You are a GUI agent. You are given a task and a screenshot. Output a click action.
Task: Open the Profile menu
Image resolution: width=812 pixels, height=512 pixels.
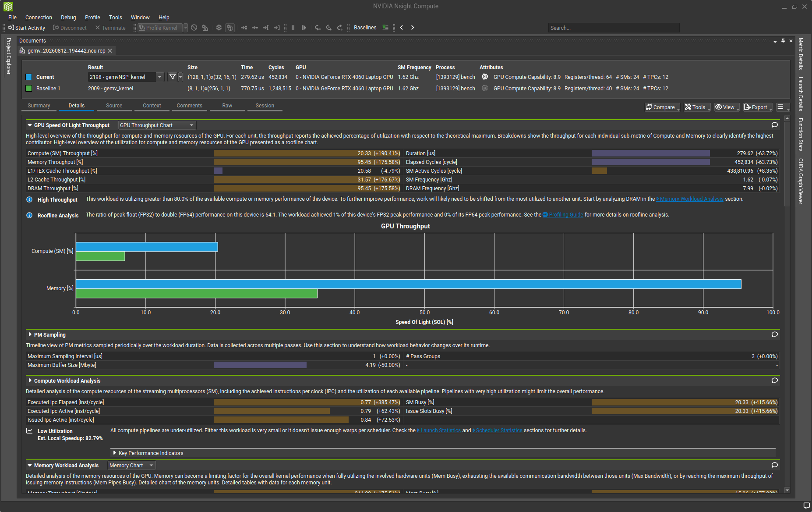92,18
